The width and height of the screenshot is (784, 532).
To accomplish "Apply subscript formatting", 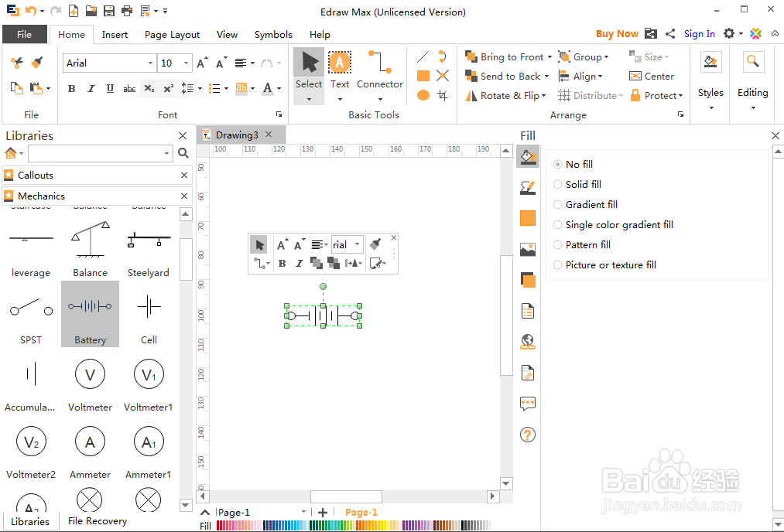I will [x=149, y=88].
